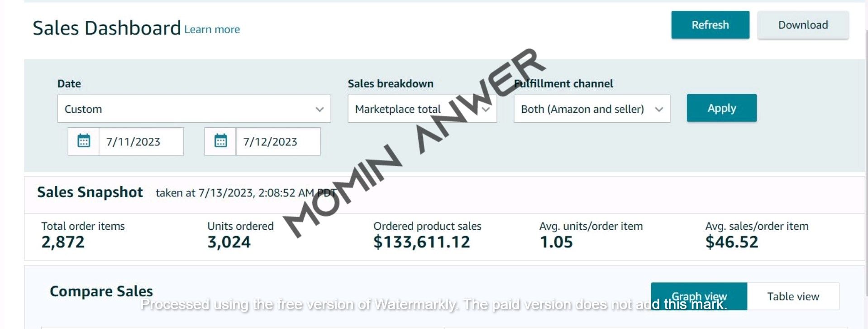Switch to Table view tab
Image resolution: width=868 pixels, height=329 pixels.
point(793,296)
